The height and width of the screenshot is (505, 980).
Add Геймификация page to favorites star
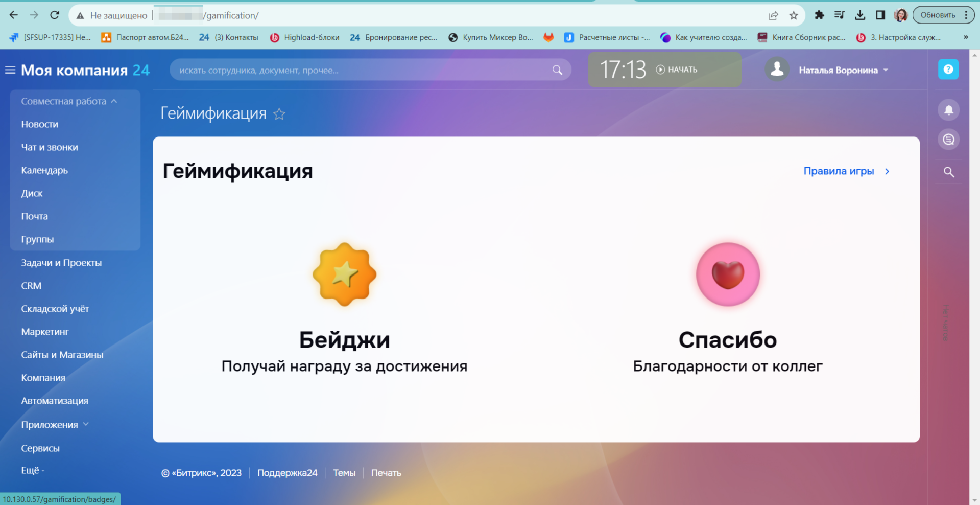tap(279, 114)
